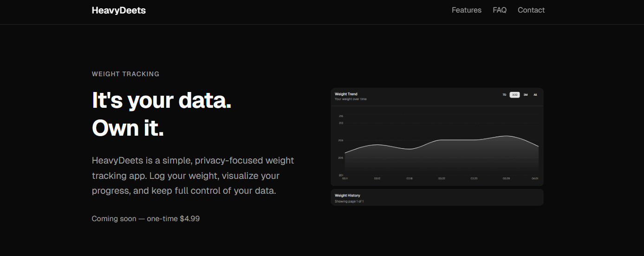Open the Features section link
This screenshot has width=644, height=256.
point(466,10)
